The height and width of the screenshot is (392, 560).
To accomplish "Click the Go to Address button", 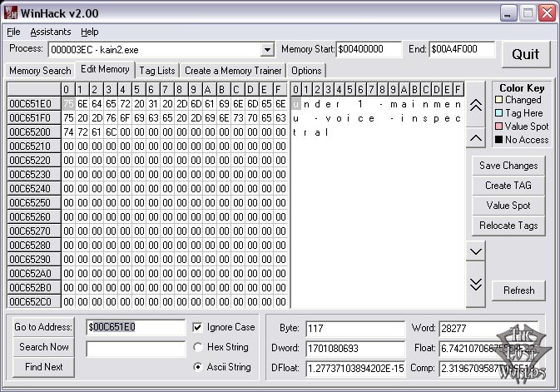I will [x=43, y=327].
